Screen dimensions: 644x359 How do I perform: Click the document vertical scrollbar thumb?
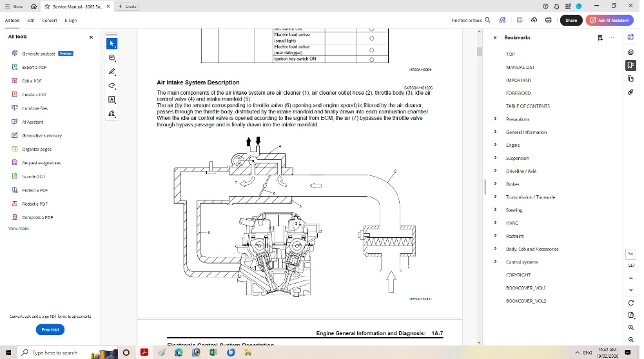point(479,51)
